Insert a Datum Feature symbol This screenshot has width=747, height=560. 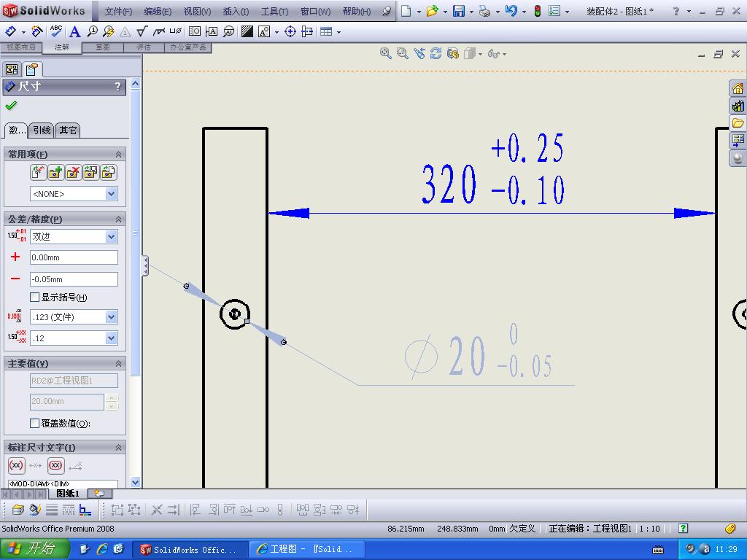tap(212, 31)
